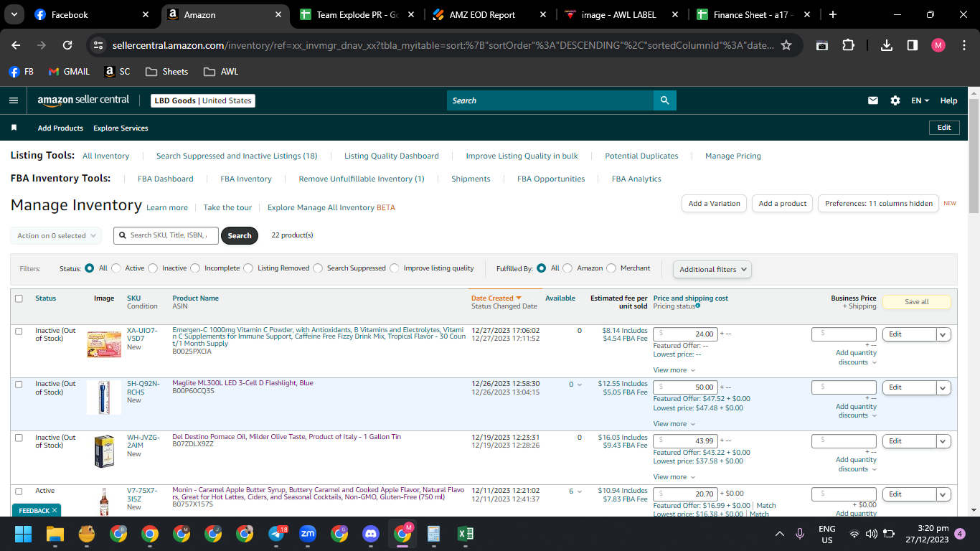Open Edit dropdown arrow for Del Destino row

[x=944, y=441]
